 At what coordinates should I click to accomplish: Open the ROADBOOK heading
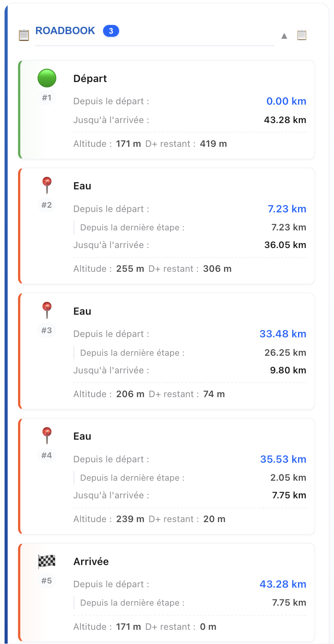click(65, 31)
